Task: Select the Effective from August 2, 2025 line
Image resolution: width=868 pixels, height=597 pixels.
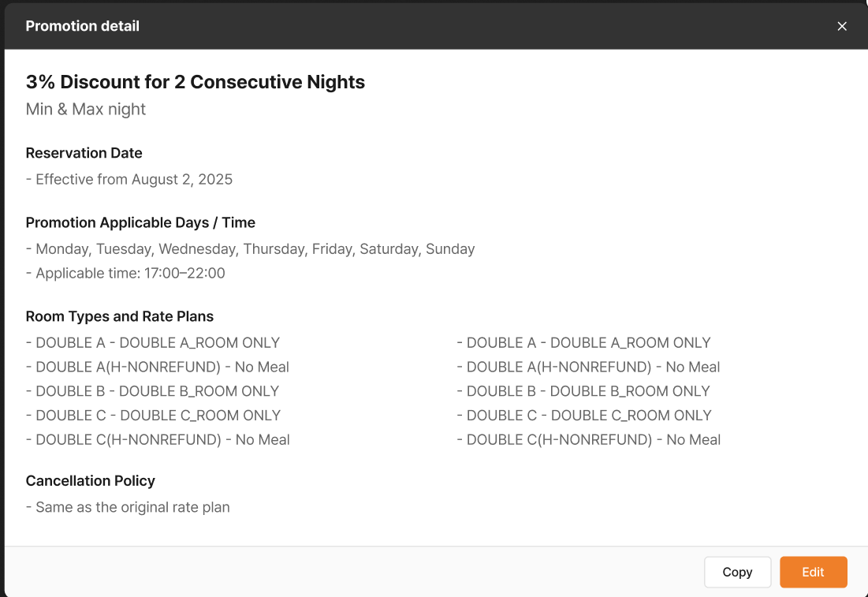Action: pos(129,179)
